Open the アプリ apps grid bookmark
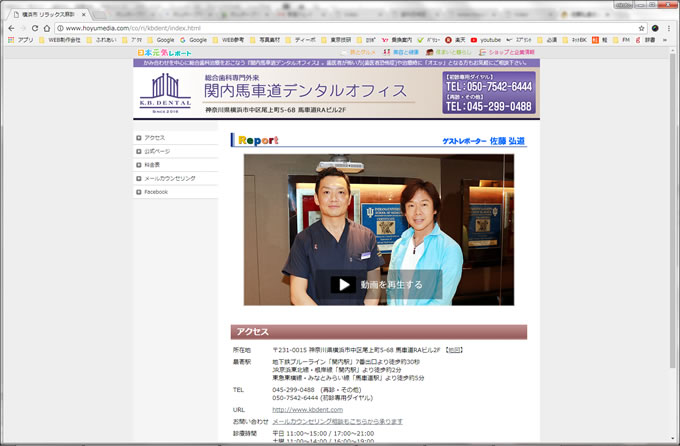This screenshot has height=446, width=680. (x=21, y=40)
